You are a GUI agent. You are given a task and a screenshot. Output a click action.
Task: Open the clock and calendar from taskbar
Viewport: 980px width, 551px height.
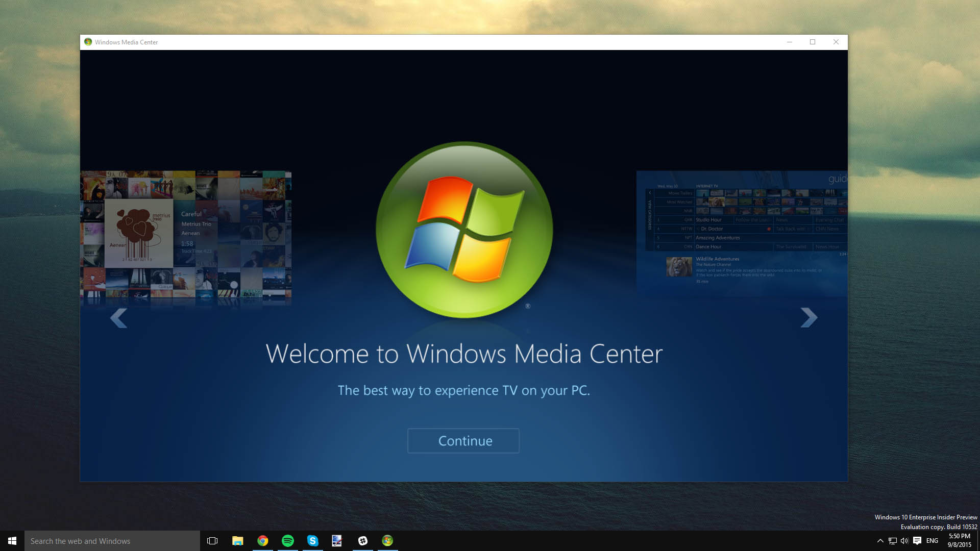959,541
